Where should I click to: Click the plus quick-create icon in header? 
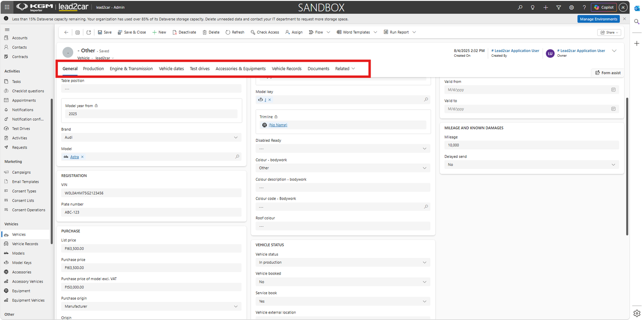click(x=545, y=7)
